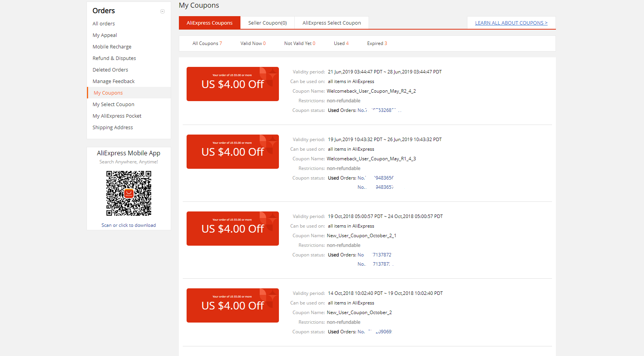Image resolution: width=644 pixels, height=356 pixels.
Task: Click Scan or click to download link
Action: pyautogui.click(x=128, y=225)
